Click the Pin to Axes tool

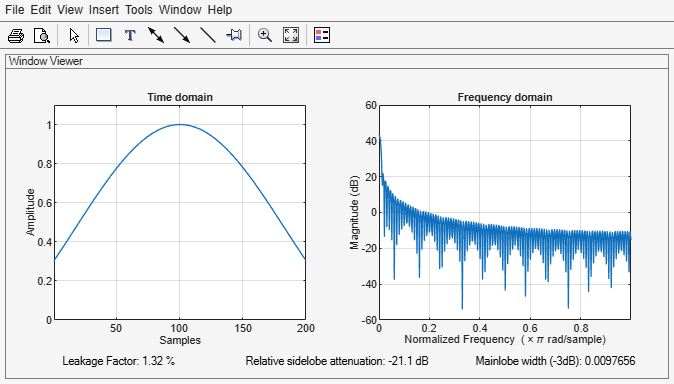[x=234, y=35]
